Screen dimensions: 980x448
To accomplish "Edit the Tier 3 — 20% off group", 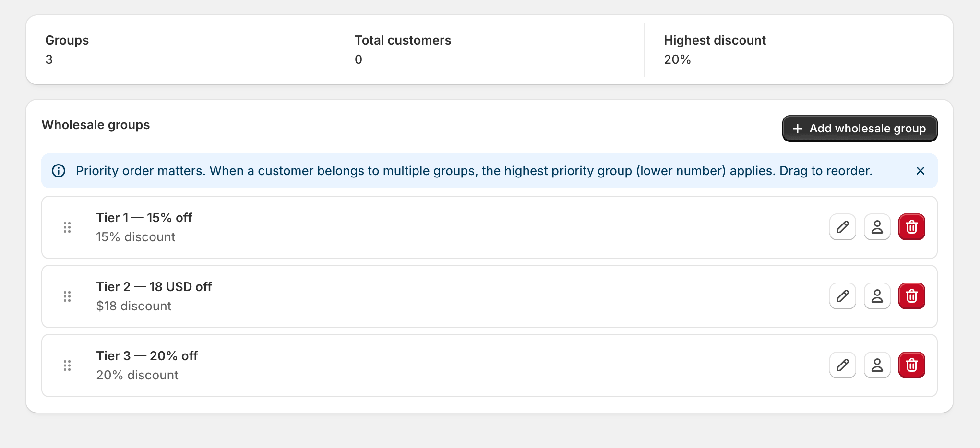I will 842,365.
